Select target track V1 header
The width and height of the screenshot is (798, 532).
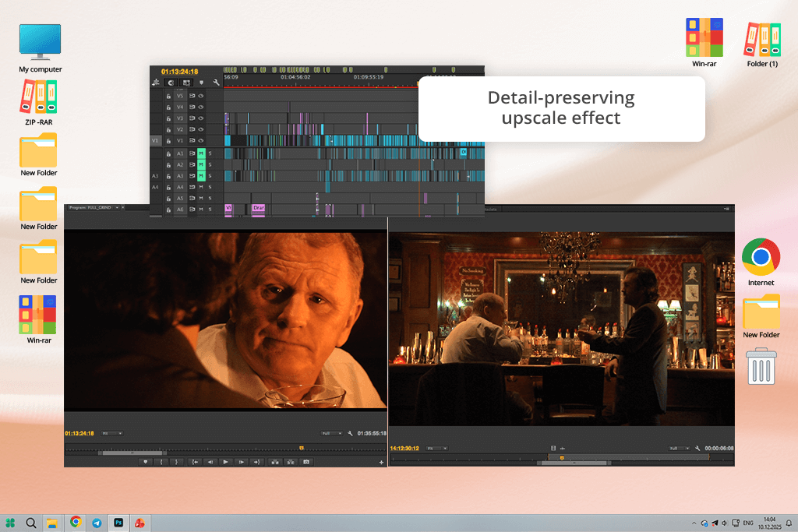pos(180,140)
